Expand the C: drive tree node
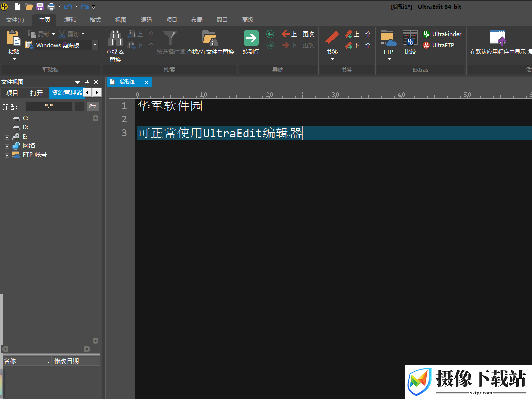Viewport: 532px width, 399px height. pos(7,119)
